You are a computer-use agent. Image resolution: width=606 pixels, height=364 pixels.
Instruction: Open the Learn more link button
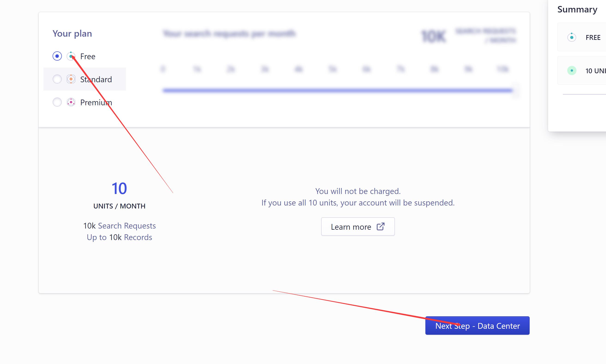[358, 227]
